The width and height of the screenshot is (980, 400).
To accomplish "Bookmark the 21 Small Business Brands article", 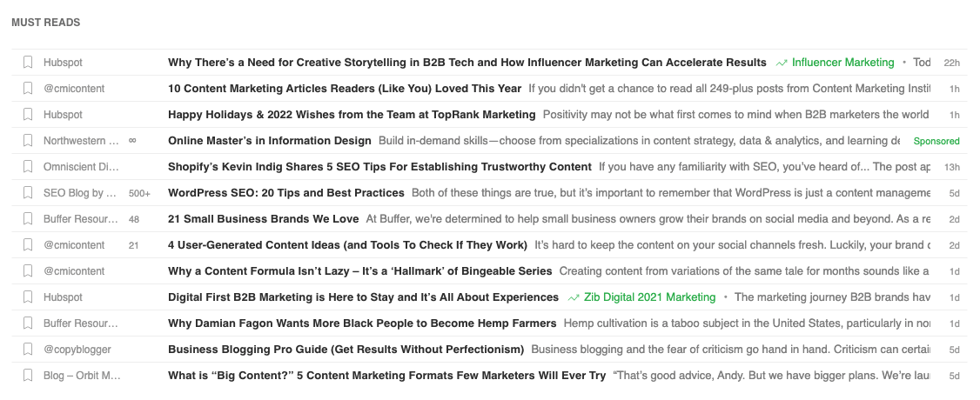I will (28, 219).
